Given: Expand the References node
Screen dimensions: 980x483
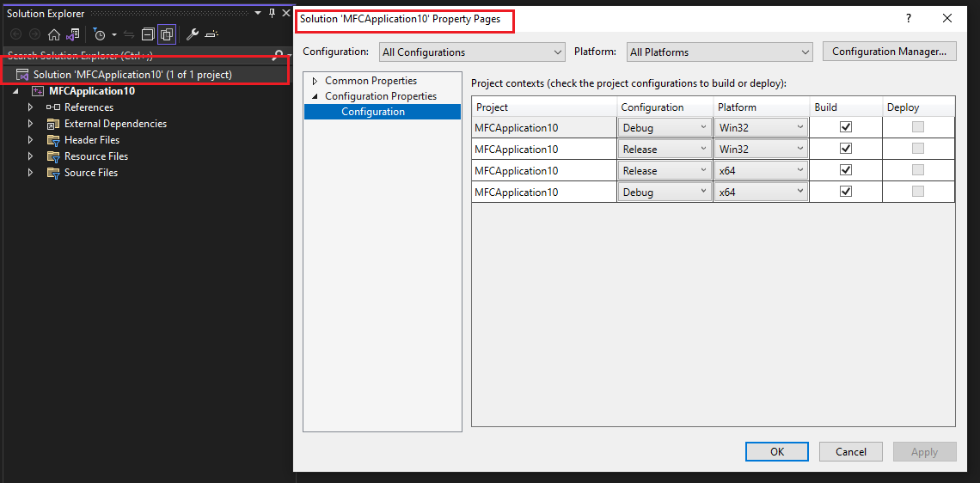Looking at the screenshot, I should tap(30, 107).
